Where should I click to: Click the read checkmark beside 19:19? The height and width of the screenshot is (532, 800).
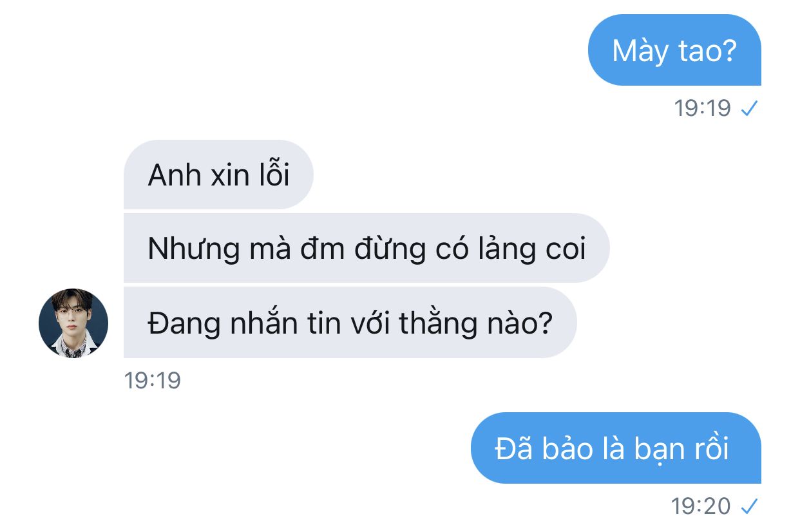748,109
